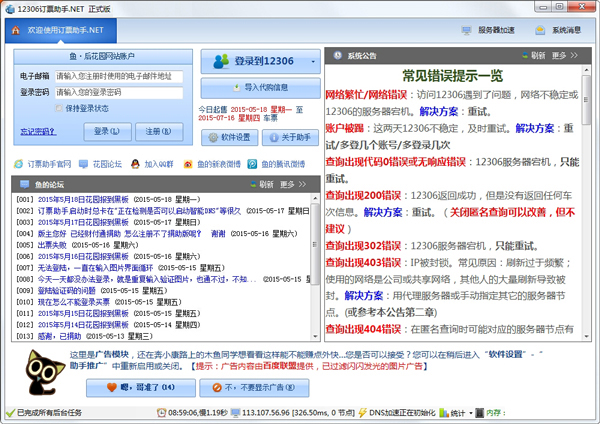Click scroll up arrow of forum list

[x=316, y=198]
